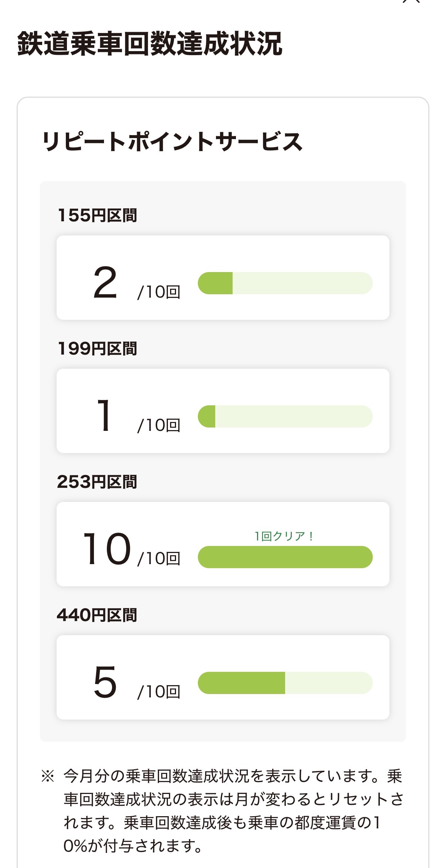Image resolution: width=446 pixels, height=868 pixels.
Task: Click the /10回 text in 440円区間 card
Action: click(x=159, y=692)
